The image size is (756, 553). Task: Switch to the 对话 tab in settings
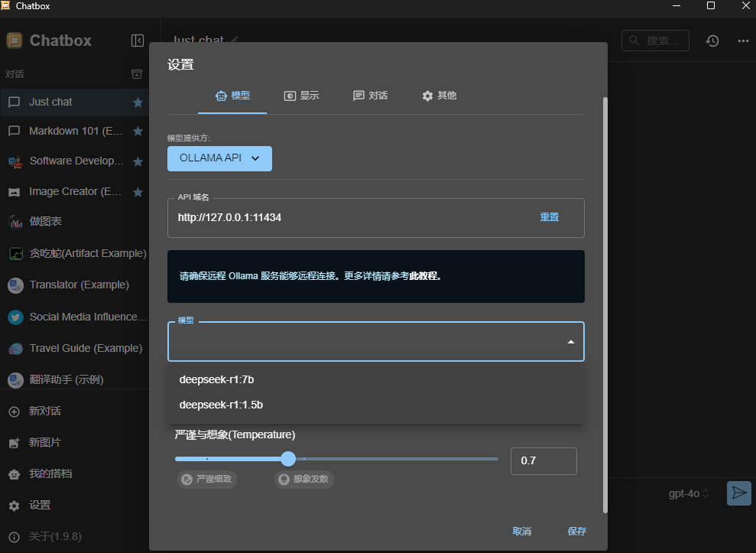point(370,96)
